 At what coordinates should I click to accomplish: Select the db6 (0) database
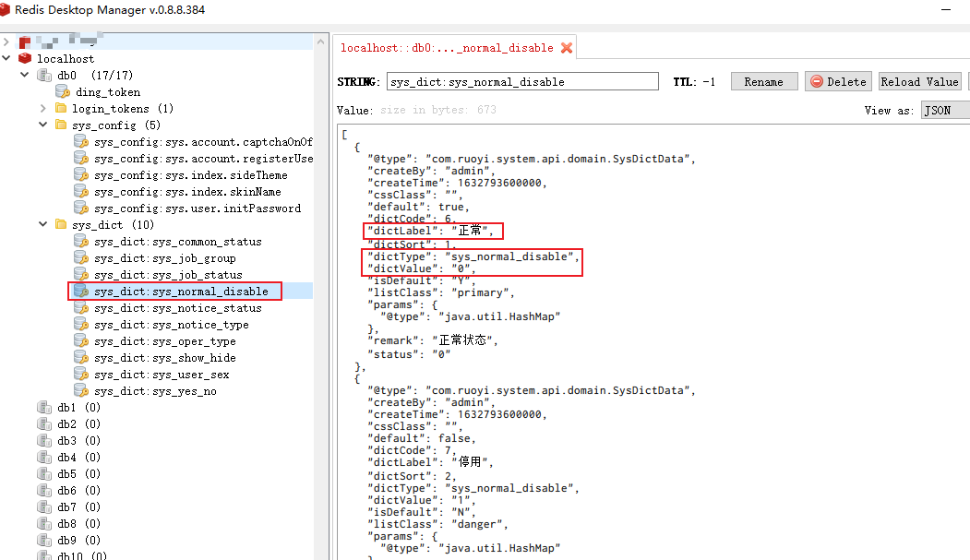click(78, 490)
